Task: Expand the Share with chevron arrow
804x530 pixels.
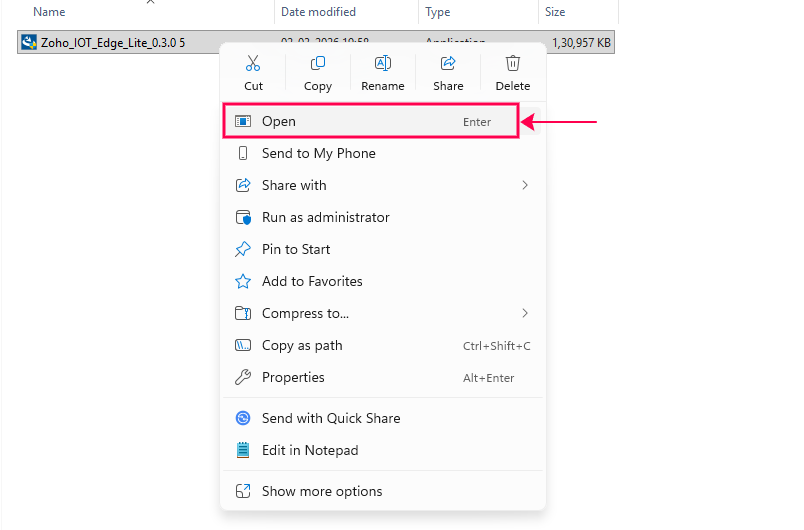Action: (525, 185)
